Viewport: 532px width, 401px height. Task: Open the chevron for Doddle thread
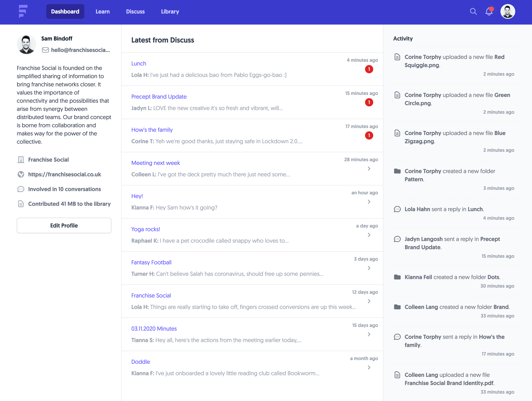(x=369, y=368)
